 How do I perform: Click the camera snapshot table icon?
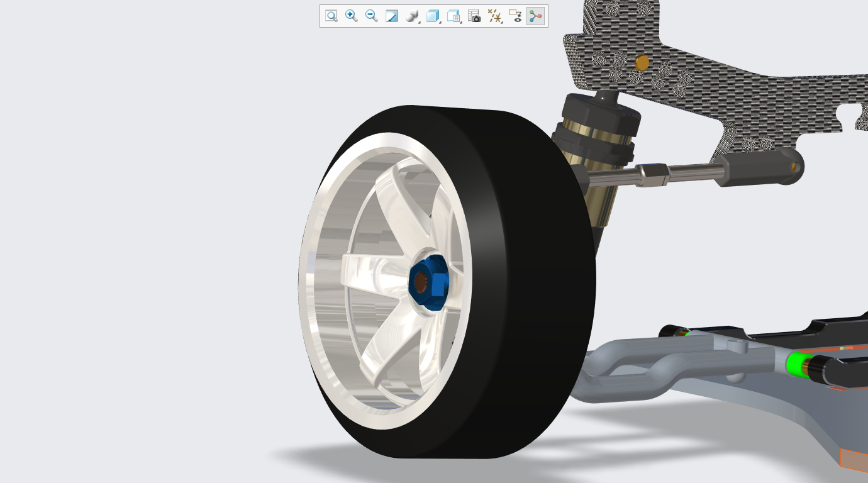click(474, 16)
